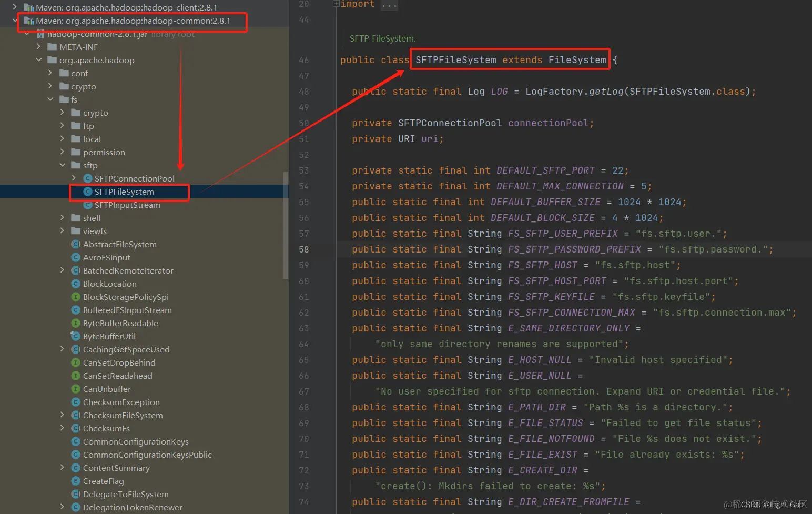Click the FS_SFTP_CONNECTION_MAX constant name
Screen dimensions: 812x514
572,313
